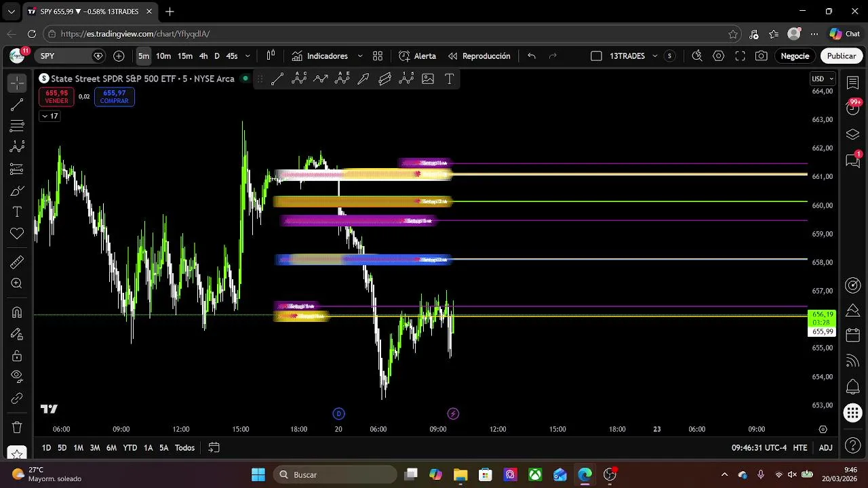Open indicator templates grid icon
868x488 pixels.
378,56
